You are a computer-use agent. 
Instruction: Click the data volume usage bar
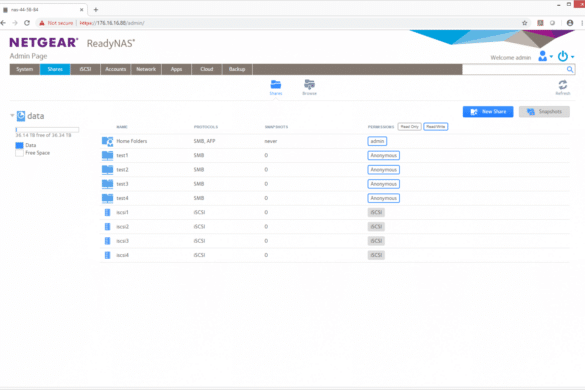[x=47, y=130]
